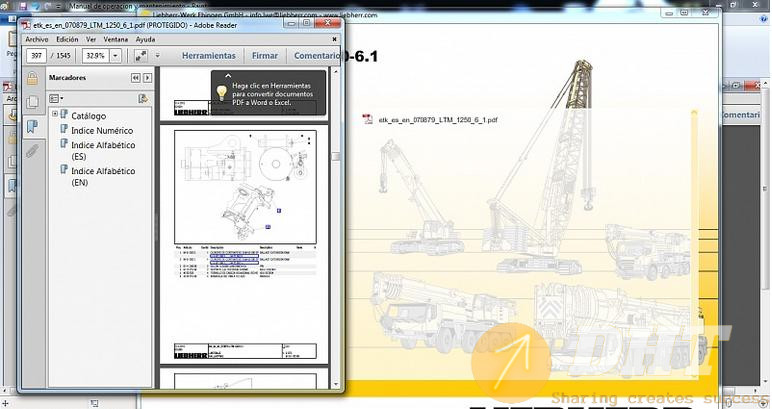Click the PDF attachment etk_es_en_070879_LTM_1250_6_1.pdf
The width and height of the screenshot is (772, 409).
pyautogui.click(x=438, y=120)
